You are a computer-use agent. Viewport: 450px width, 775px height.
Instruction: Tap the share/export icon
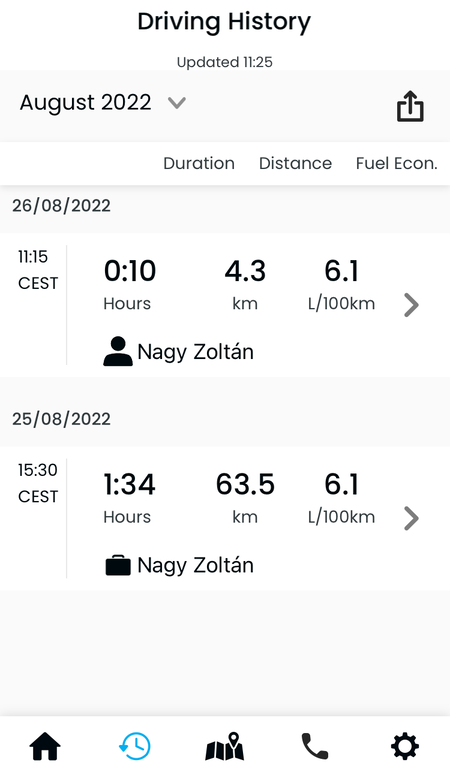click(410, 106)
